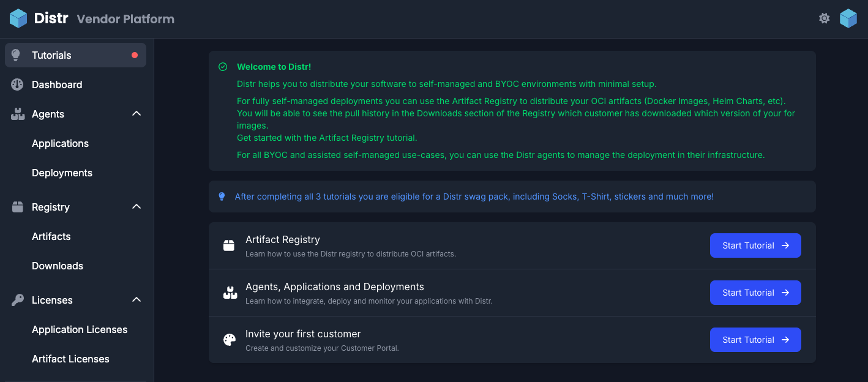Image resolution: width=868 pixels, height=382 pixels.
Task: Open Artifact Licenses in the sidebar
Action: pos(70,359)
